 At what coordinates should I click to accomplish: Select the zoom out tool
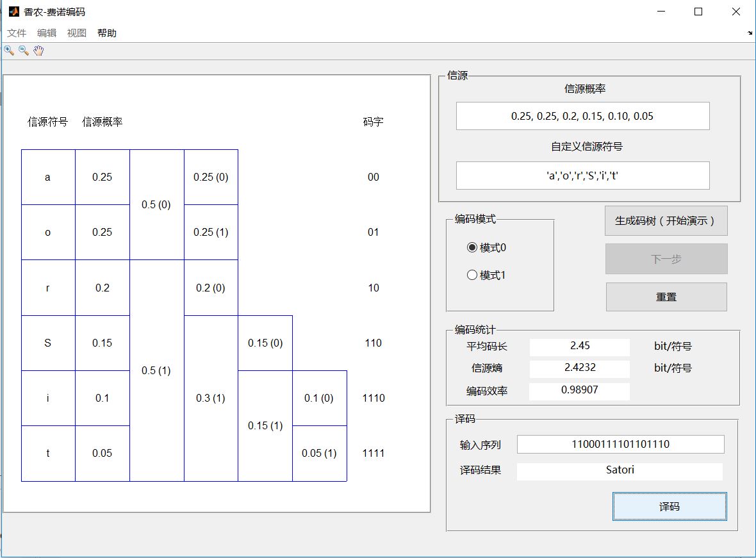click(24, 51)
